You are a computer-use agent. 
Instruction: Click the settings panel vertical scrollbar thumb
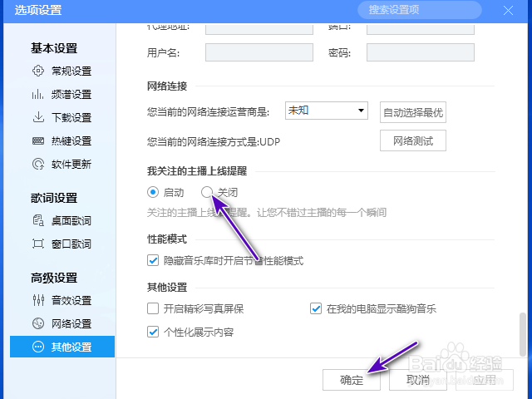coord(523,334)
